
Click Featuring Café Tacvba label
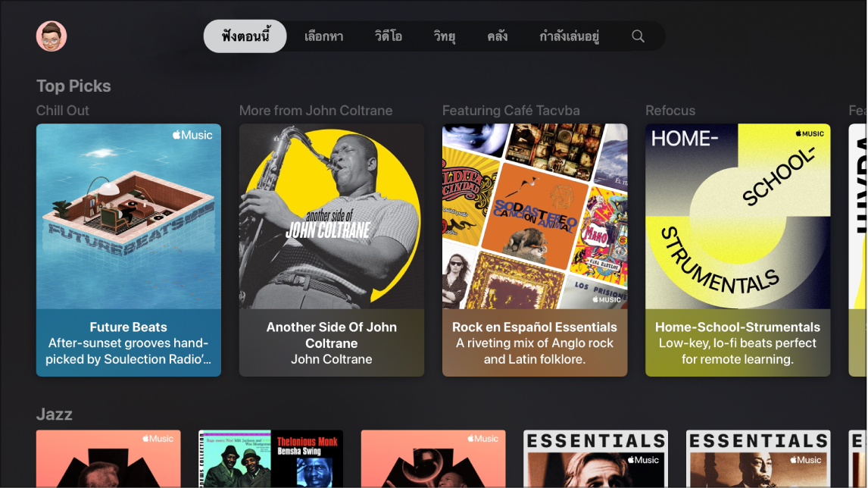(x=511, y=110)
